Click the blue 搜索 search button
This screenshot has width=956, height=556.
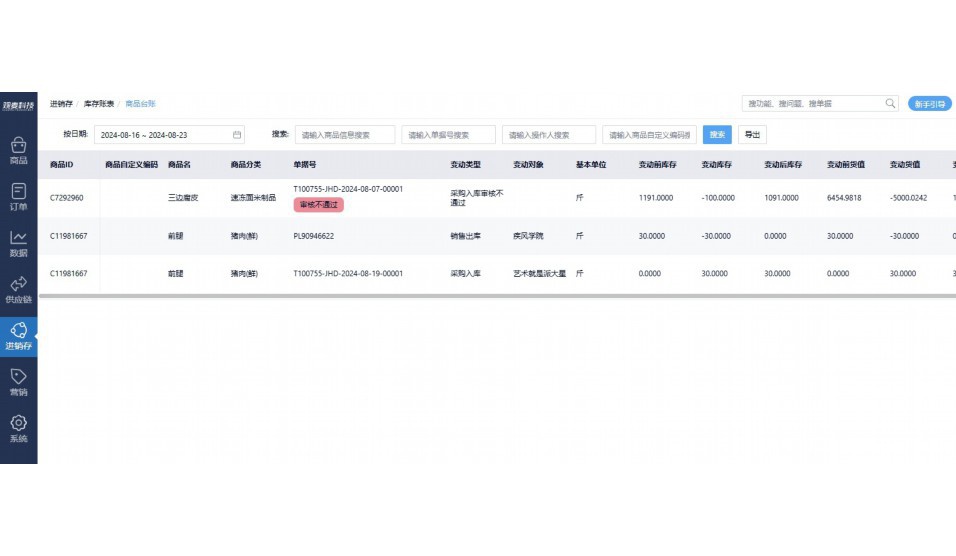tap(717, 134)
